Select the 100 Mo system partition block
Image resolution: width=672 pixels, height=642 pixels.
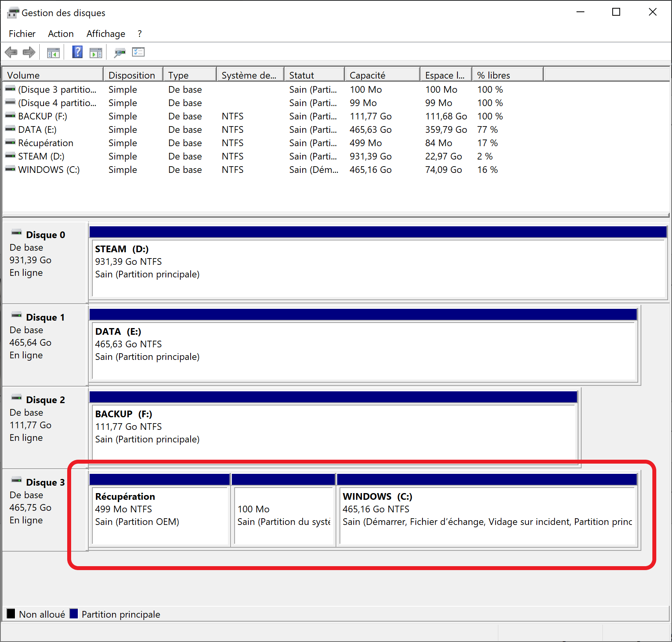pyautogui.click(x=283, y=515)
